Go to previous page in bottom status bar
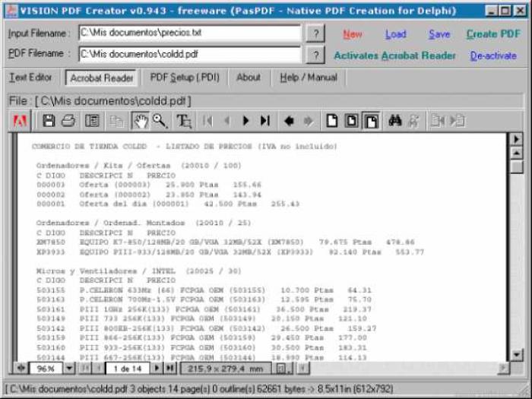Image resolution: width=532 pixels, height=399 pixels. coord(99,368)
